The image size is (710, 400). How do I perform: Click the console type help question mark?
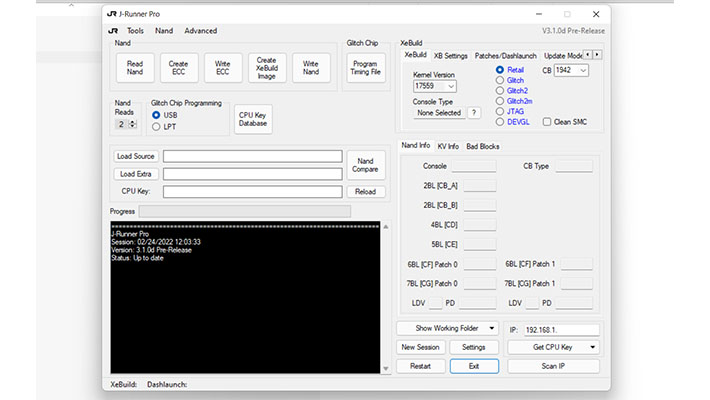point(474,113)
